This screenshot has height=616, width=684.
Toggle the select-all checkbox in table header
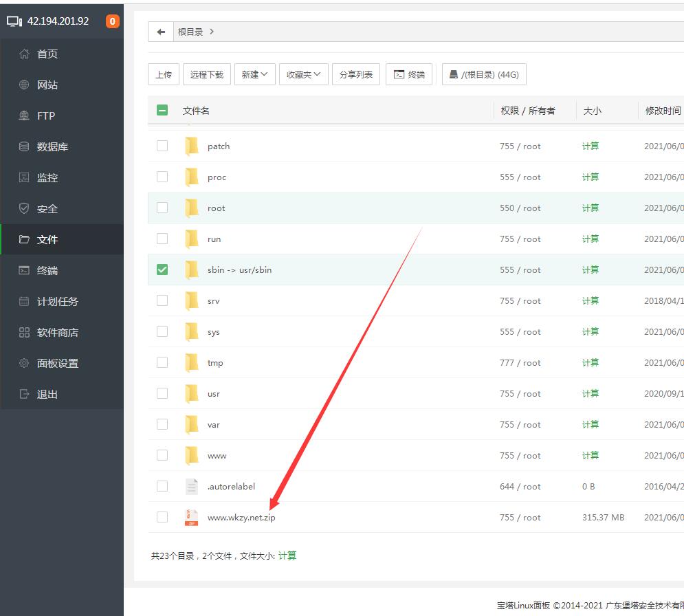[162, 110]
